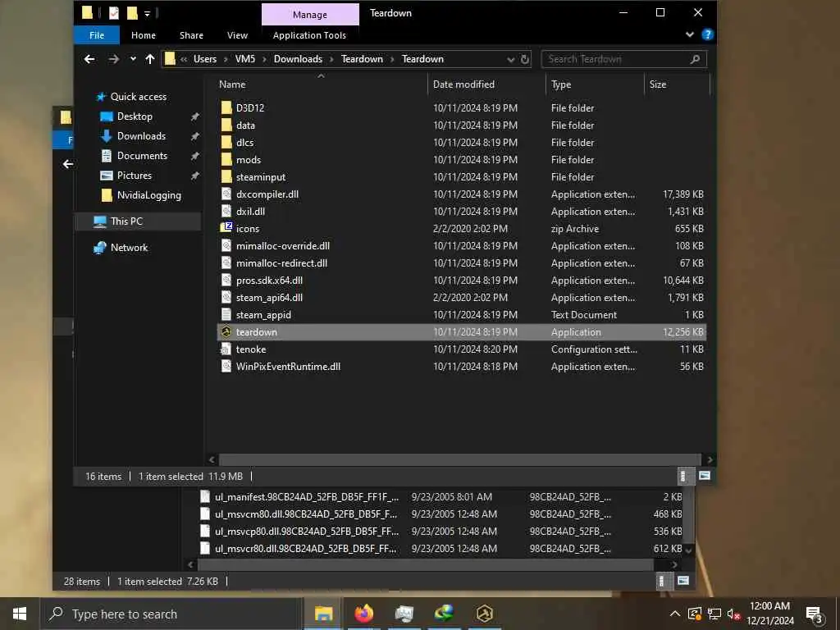The height and width of the screenshot is (630, 840).
Task: Open File Explorer taskbar icon
Action: [x=323, y=614]
